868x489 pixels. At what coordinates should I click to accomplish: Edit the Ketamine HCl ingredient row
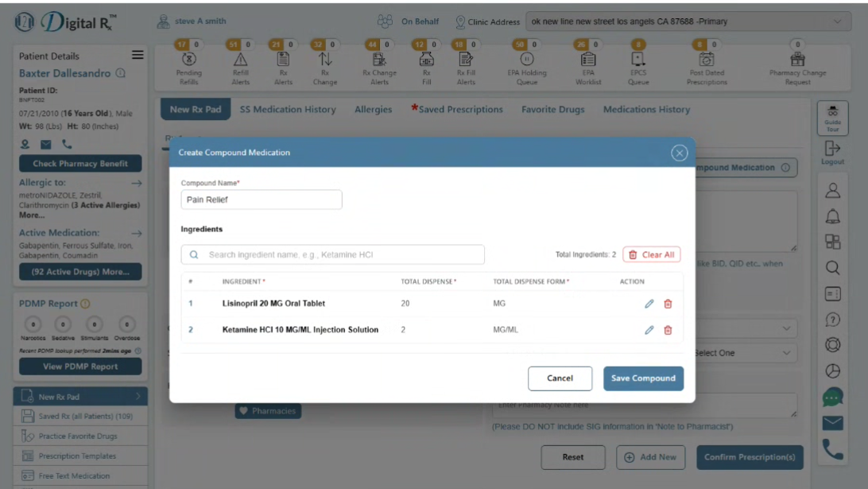tap(649, 329)
